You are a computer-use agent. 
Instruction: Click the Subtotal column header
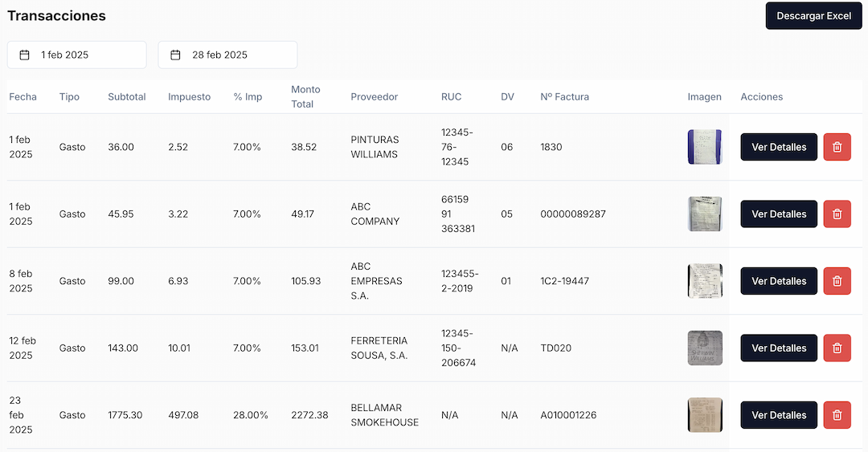(x=127, y=97)
